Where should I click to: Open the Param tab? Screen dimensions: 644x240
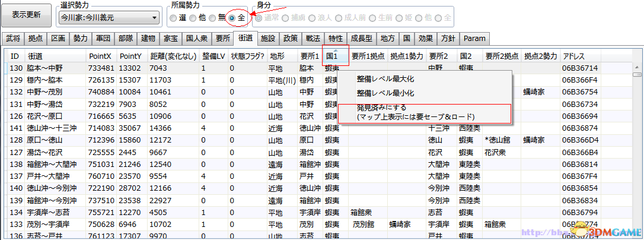(x=474, y=39)
